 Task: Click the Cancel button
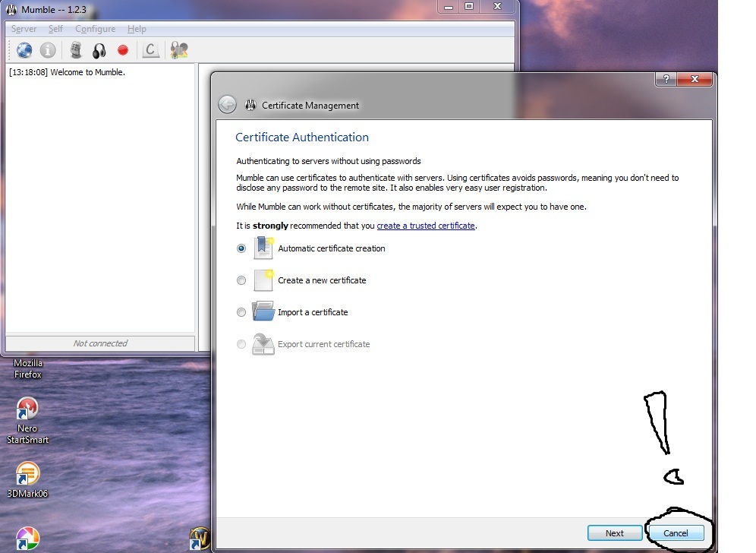pos(676,532)
